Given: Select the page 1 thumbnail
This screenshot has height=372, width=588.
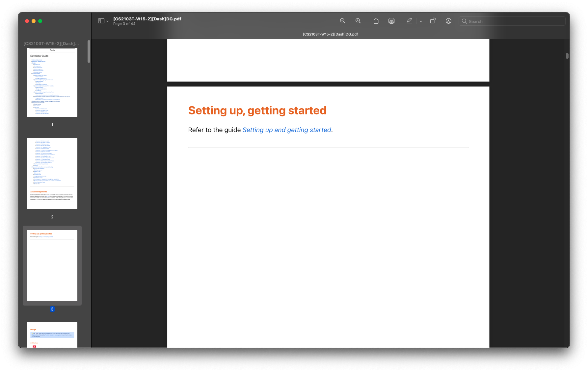Looking at the screenshot, I should click(x=52, y=82).
